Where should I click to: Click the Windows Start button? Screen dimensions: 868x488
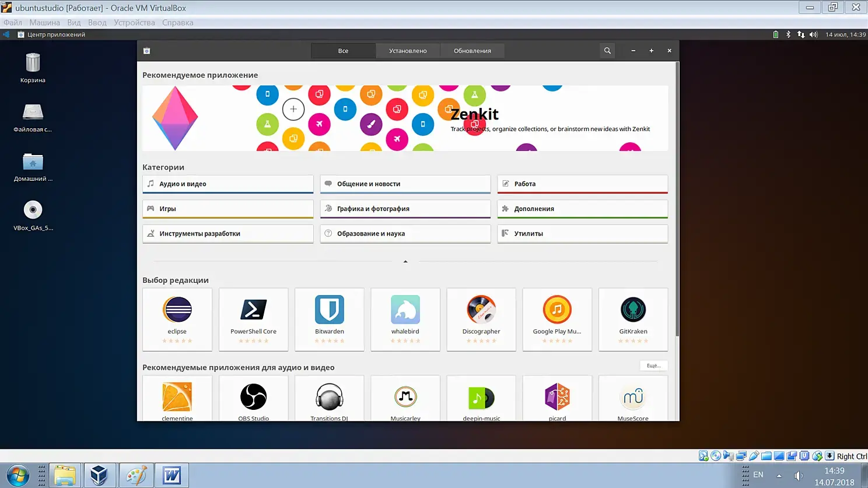[x=17, y=476]
